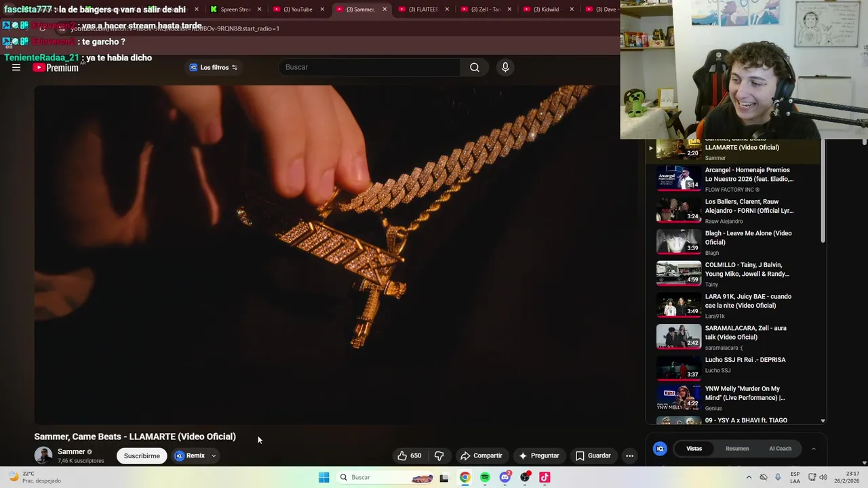
Task: Open Discord from taskbar
Action: [505, 477]
